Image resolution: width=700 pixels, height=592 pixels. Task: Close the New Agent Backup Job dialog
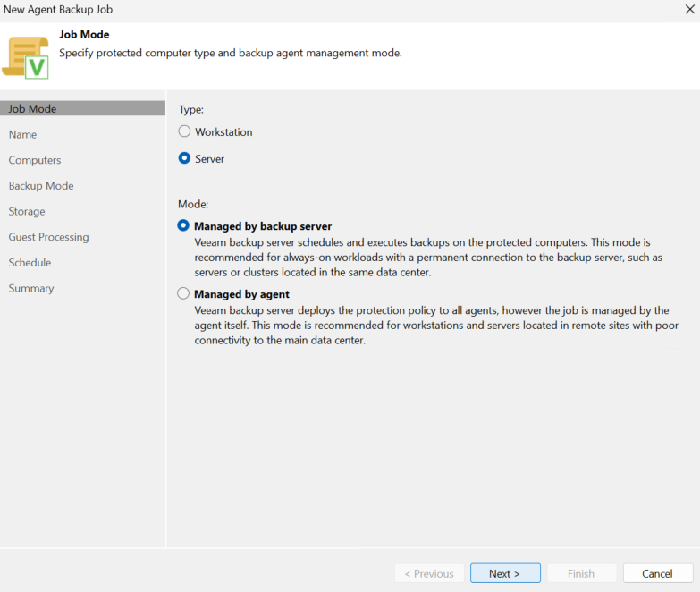pyautogui.click(x=689, y=9)
